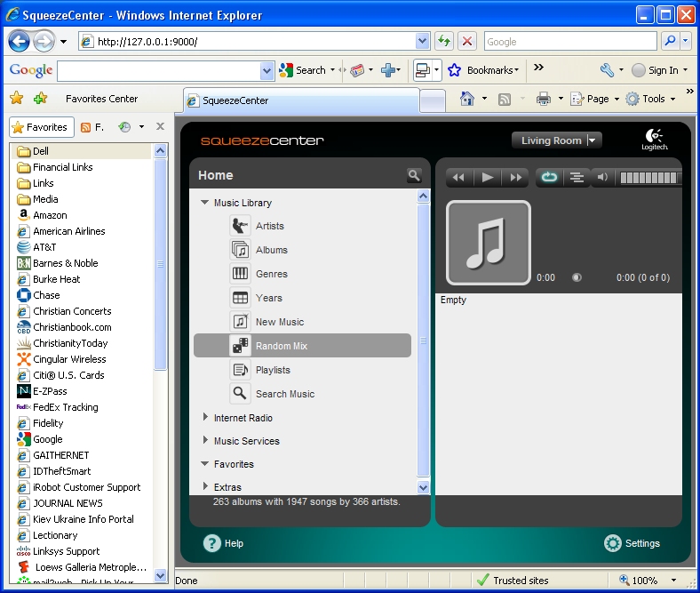The height and width of the screenshot is (593, 700).
Task: Click the rewind button in the player
Action: tap(459, 178)
